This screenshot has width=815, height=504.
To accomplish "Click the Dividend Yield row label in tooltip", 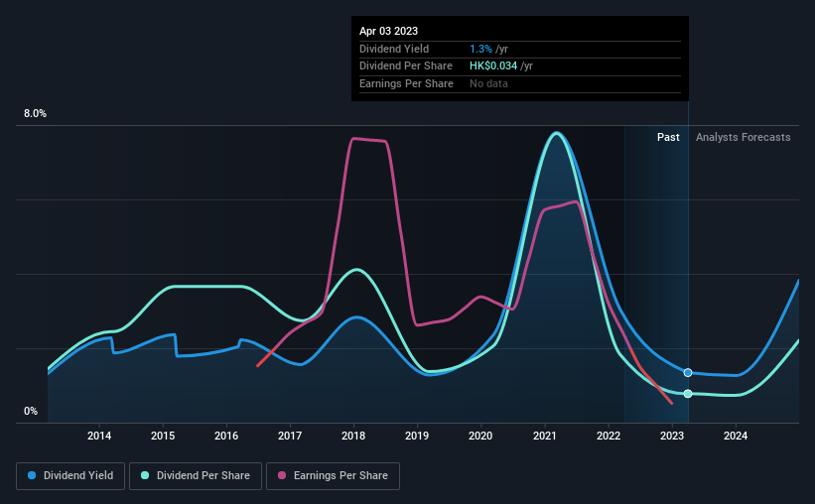I will (x=394, y=49).
